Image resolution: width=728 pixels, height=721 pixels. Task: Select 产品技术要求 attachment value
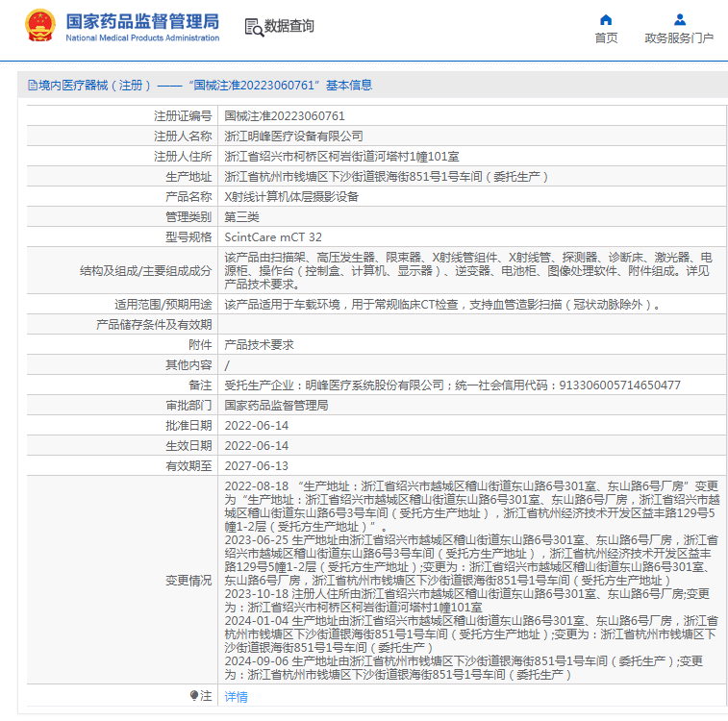point(259,345)
